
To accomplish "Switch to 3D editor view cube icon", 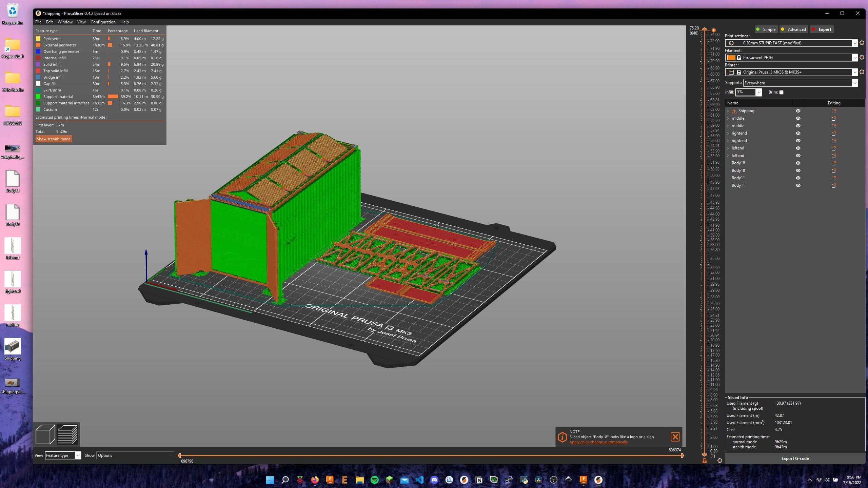I will coord(45,434).
